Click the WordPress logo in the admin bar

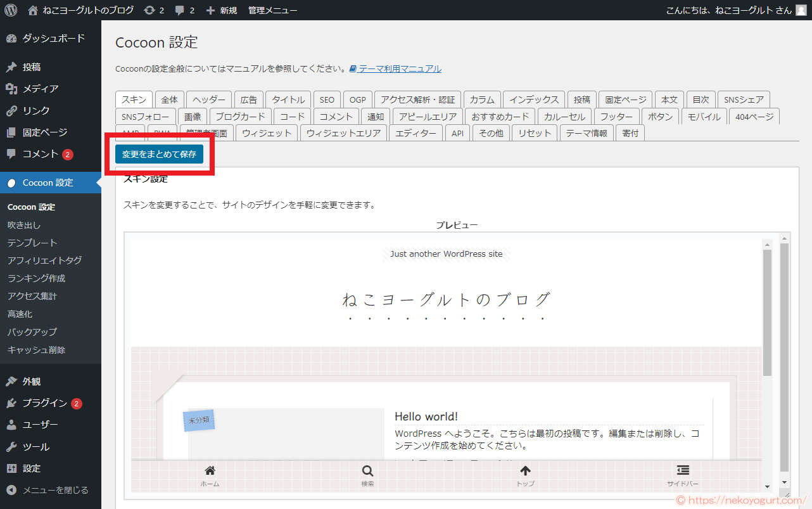coord(10,10)
